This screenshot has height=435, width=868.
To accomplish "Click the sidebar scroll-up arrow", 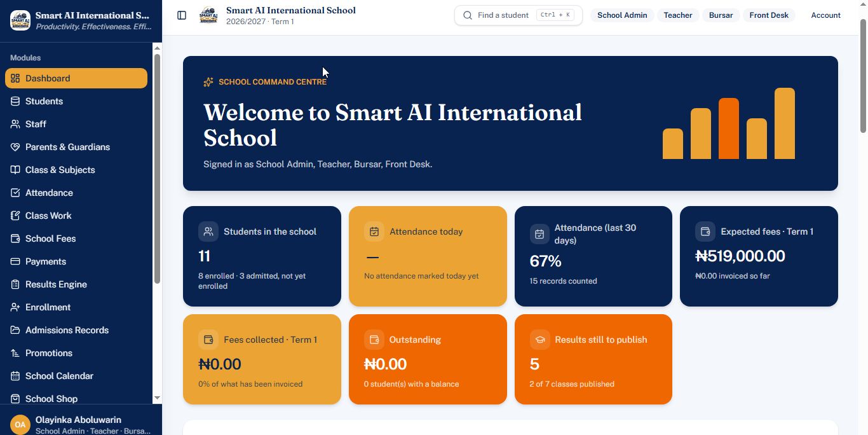I will [157, 47].
